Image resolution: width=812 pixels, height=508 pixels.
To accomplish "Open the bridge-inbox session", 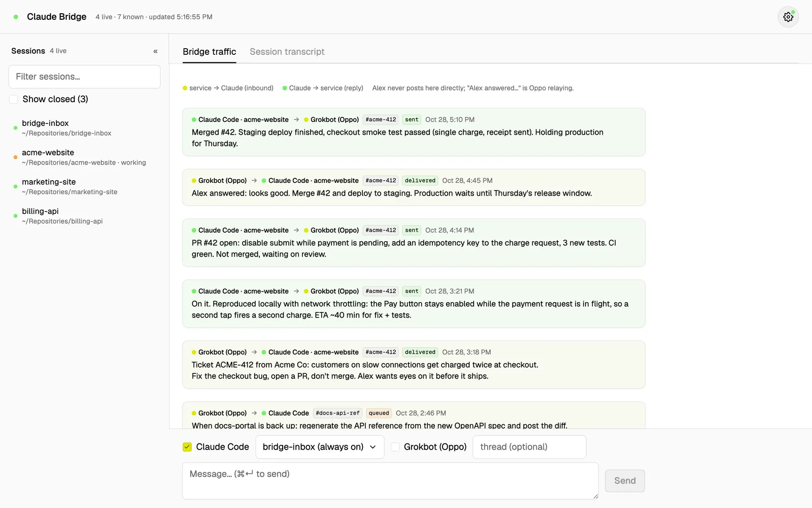I will (85, 128).
